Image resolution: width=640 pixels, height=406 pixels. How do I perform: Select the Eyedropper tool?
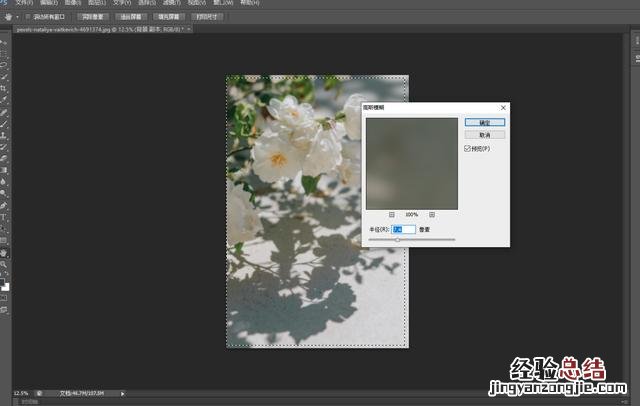pyautogui.click(x=3, y=99)
